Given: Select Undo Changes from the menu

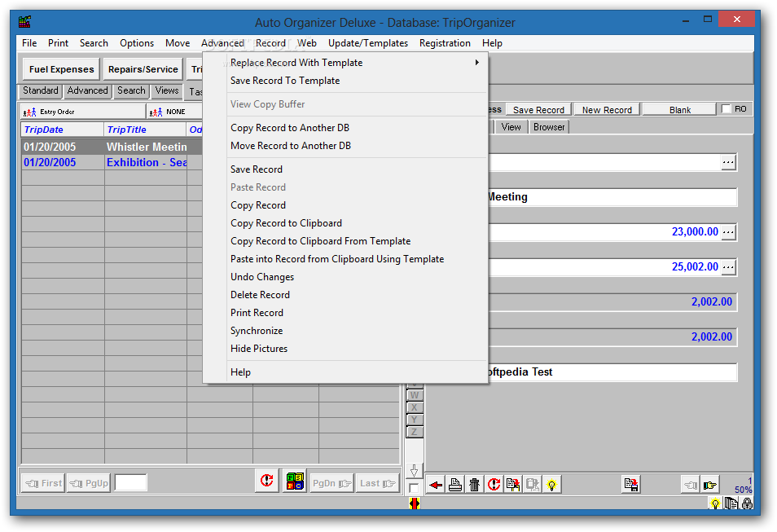Looking at the screenshot, I should tap(262, 277).
